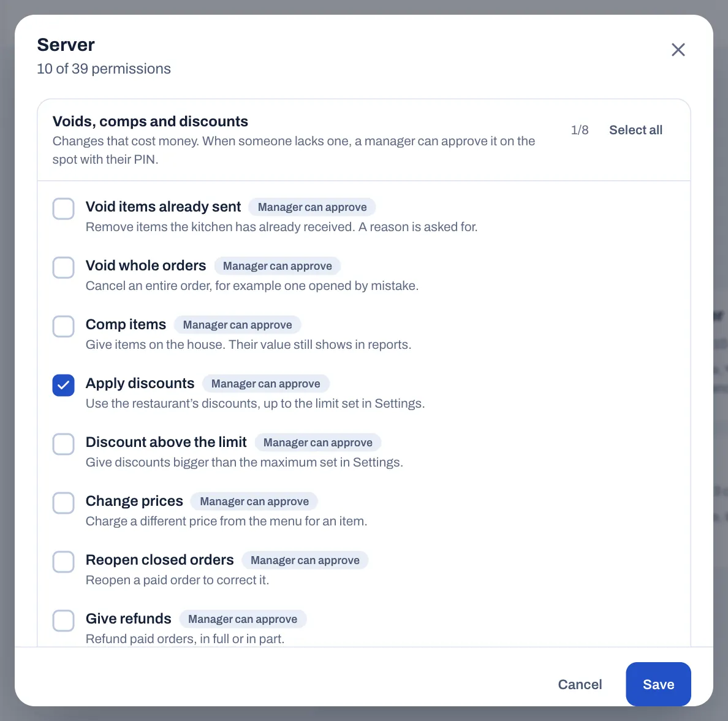Viewport: 728px width, 721px height.
Task: Click Manager can approve badge by Discount above the limit
Action: point(318,443)
